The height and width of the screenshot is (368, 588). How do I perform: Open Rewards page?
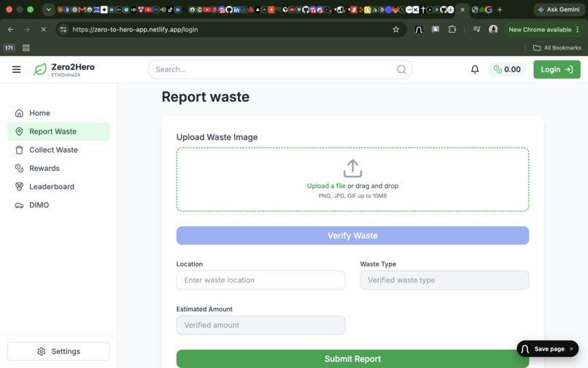coord(58,168)
